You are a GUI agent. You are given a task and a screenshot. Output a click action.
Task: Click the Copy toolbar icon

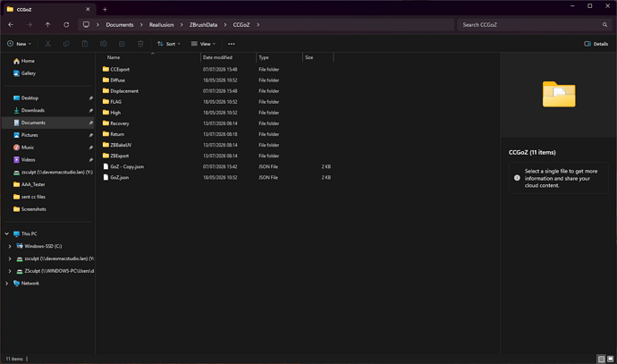point(66,44)
